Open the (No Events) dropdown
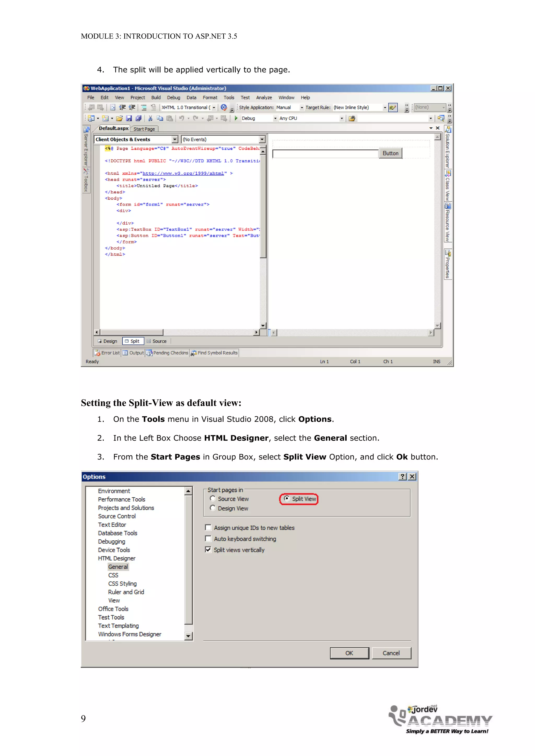The height and width of the screenshot is (756, 535). (262, 139)
